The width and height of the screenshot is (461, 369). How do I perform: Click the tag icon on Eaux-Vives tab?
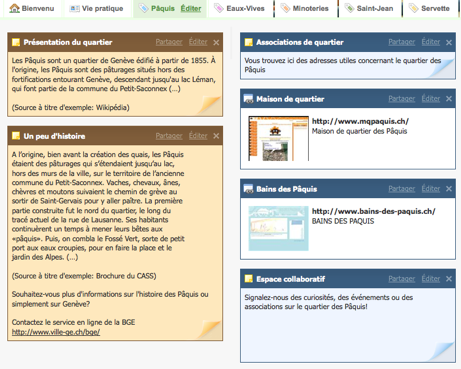click(219, 8)
